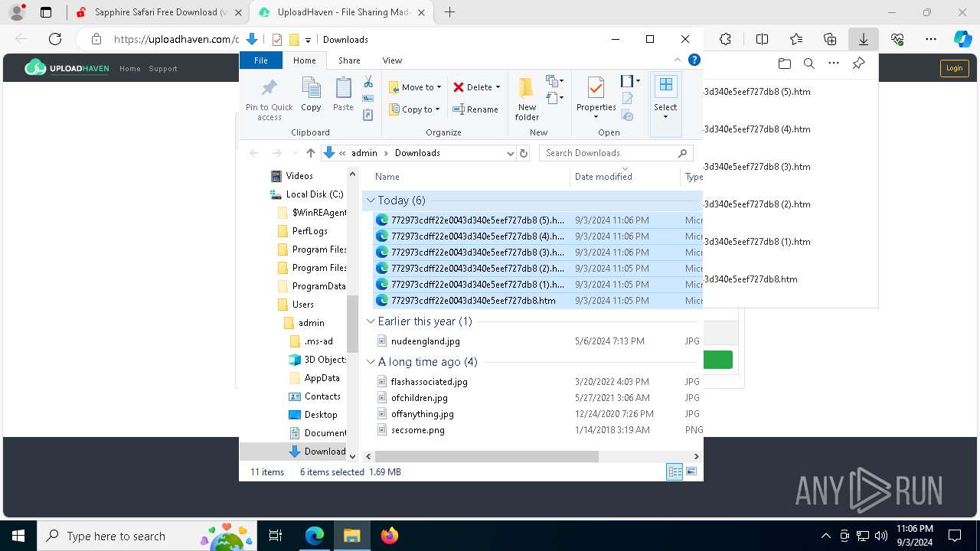Open the address bar history dropdown
980x551 pixels.
tap(511, 153)
